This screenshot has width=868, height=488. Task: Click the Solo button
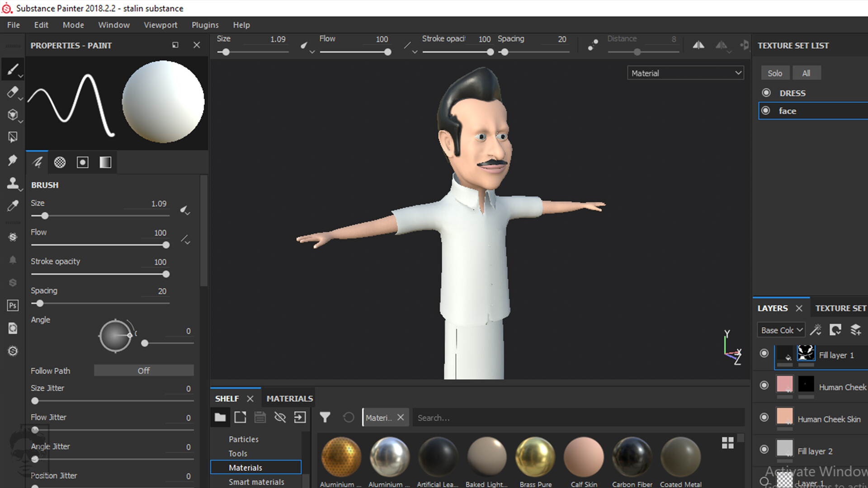(775, 73)
